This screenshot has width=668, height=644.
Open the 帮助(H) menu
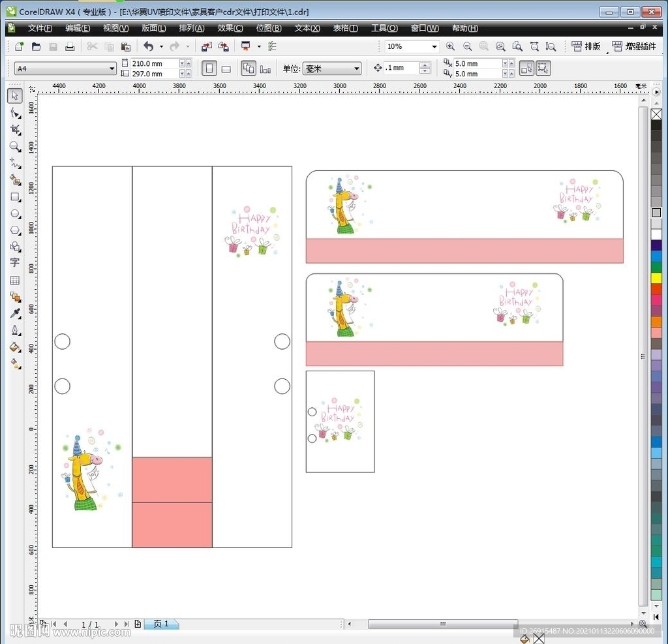464,28
